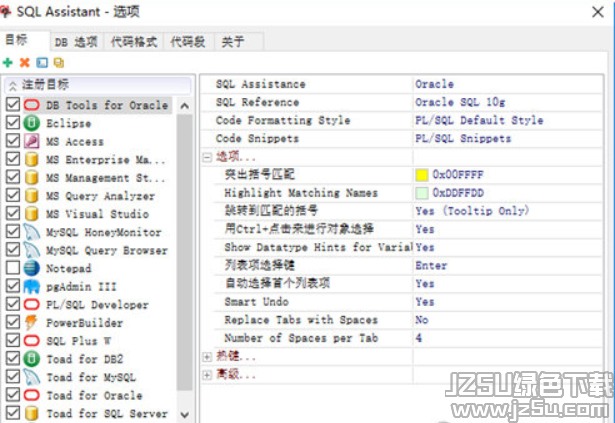615x423 pixels.
Task: Click the MySQL HoneyMonitor dolphin icon
Action: [x=32, y=232]
